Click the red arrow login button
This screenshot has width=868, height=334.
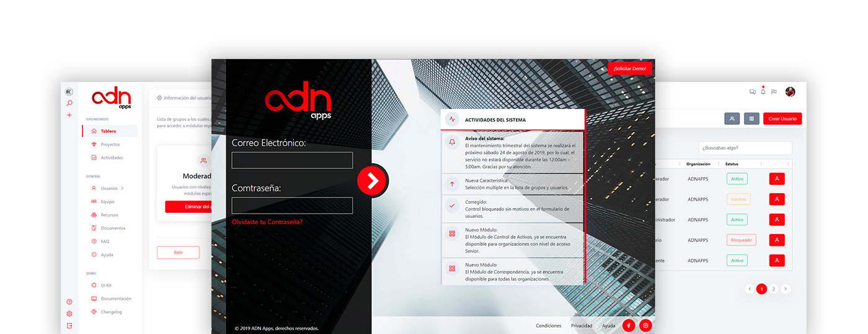(372, 180)
